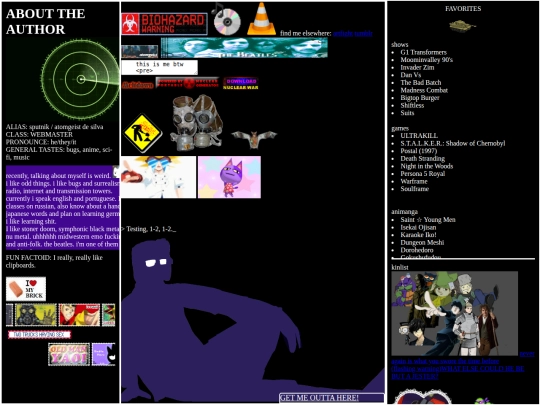
Task: Open the first link after "find me elsewhere"
Action: (x=343, y=33)
